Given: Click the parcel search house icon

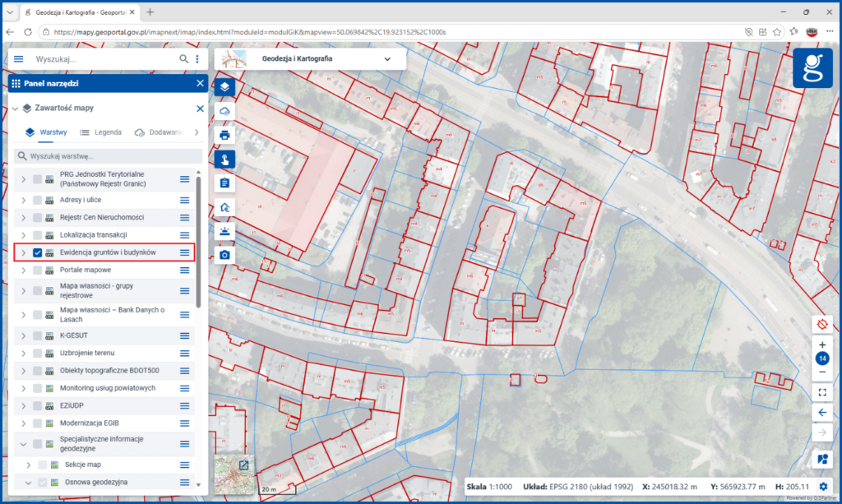Looking at the screenshot, I should pyautogui.click(x=224, y=207).
